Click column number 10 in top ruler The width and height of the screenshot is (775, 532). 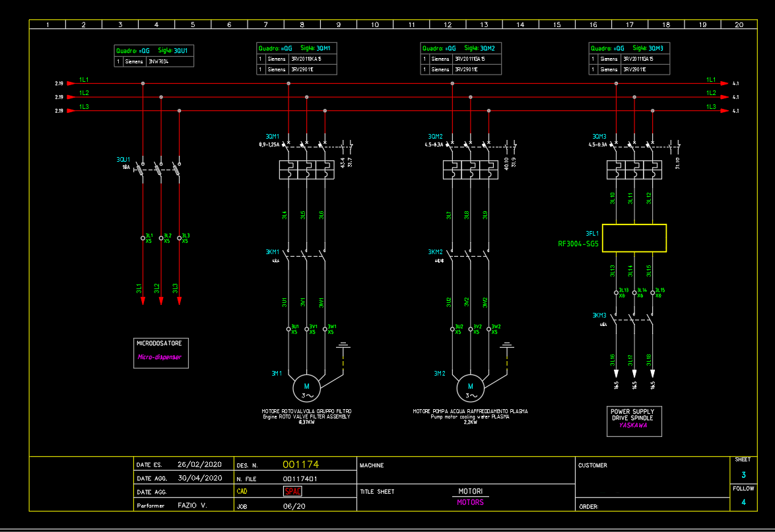point(375,24)
